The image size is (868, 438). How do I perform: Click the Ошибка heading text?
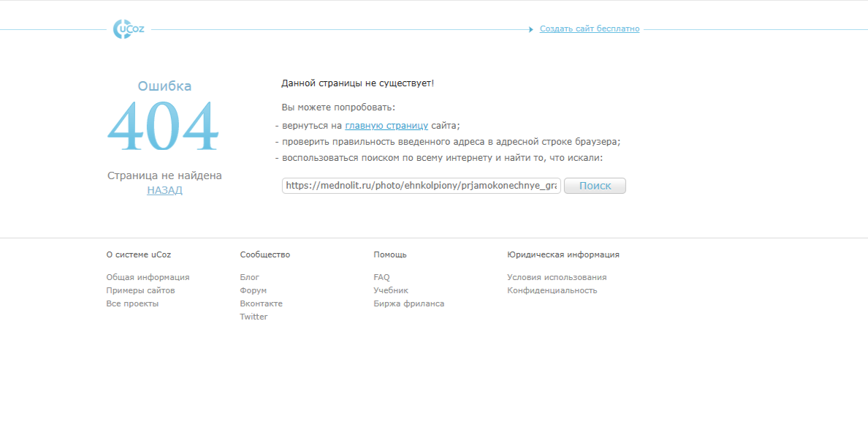pos(164,86)
